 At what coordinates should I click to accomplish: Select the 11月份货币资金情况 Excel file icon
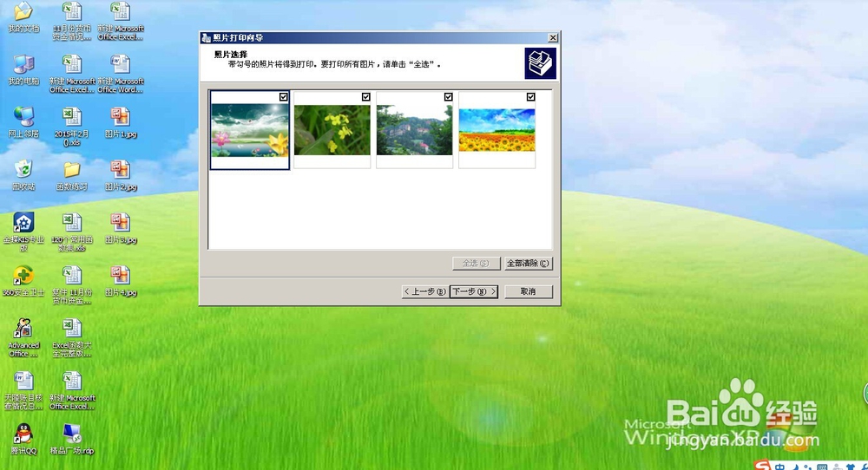pyautogui.click(x=72, y=11)
